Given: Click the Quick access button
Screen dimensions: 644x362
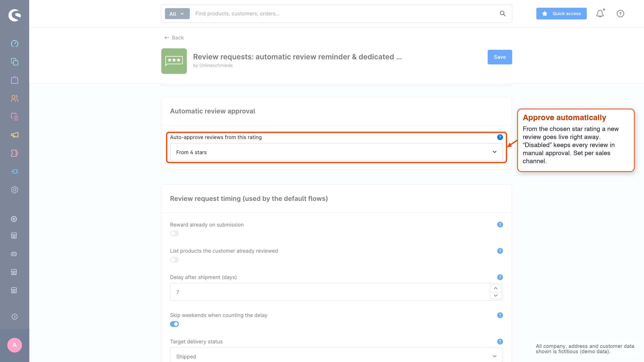Looking at the screenshot, I should (x=561, y=14).
